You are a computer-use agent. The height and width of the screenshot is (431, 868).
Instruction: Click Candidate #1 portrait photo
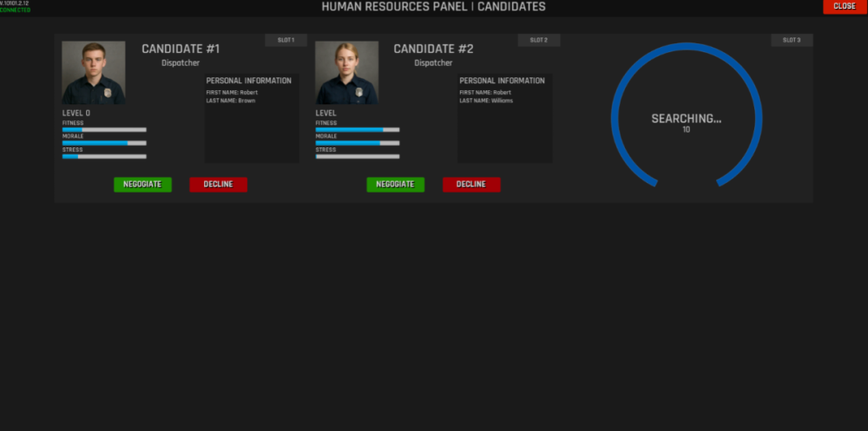(x=93, y=73)
